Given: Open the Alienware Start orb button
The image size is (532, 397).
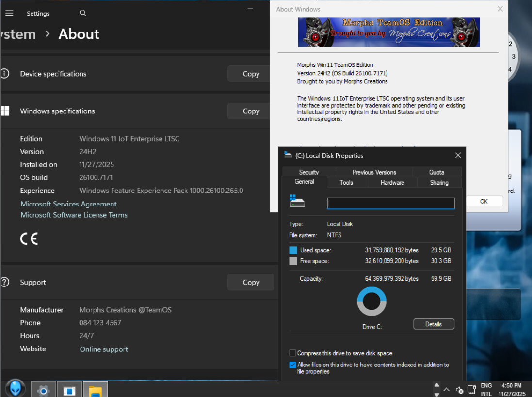Looking at the screenshot, I should coord(15,389).
